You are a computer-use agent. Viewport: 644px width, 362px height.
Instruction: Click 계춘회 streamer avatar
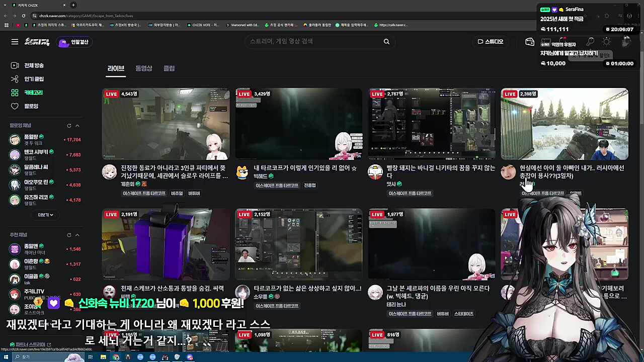click(109, 172)
